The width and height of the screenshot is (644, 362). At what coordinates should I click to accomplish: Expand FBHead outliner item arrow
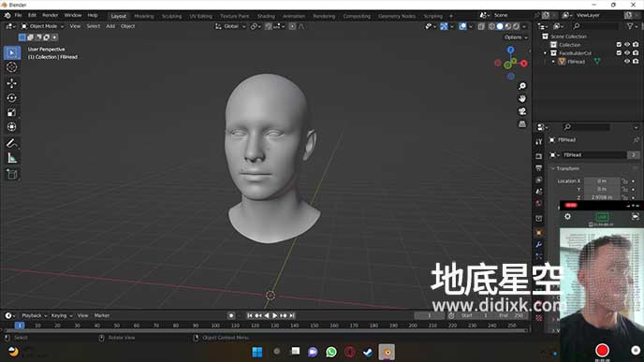tap(553, 62)
